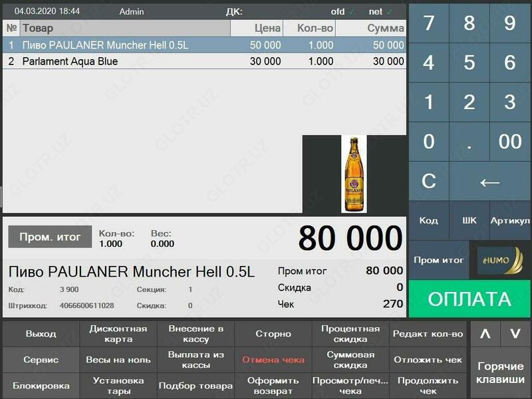Open the Сервис menu
This screenshot has height=399, width=532.
click(x=41, y=360)
